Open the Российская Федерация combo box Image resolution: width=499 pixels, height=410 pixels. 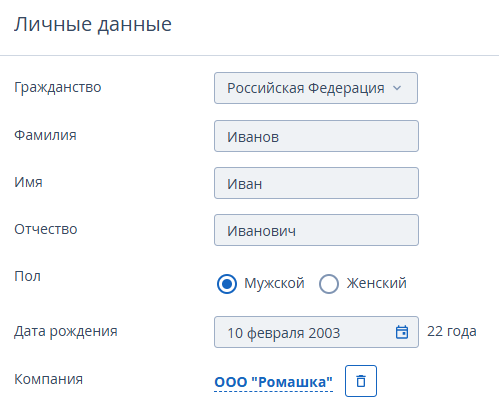click(x=316, y=88)
